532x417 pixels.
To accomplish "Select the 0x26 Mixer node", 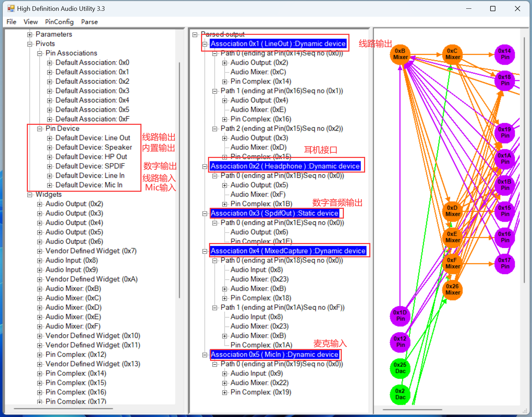I will 453,290.
